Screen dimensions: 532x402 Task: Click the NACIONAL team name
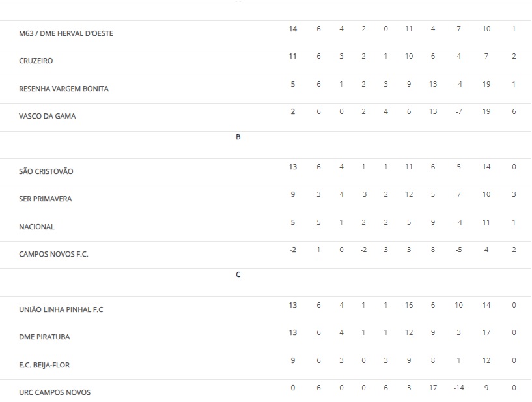tap(36, 227)
